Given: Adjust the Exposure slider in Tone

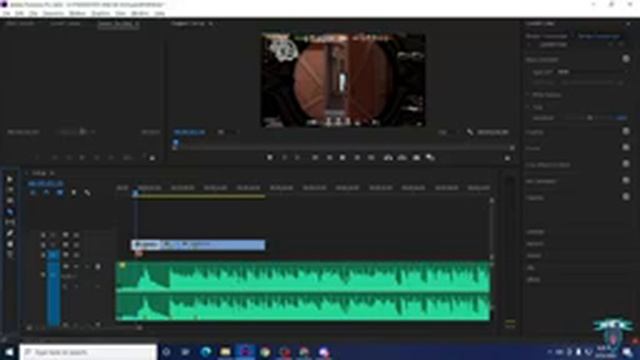Looking at the screenshot, I should pos(590,118).
